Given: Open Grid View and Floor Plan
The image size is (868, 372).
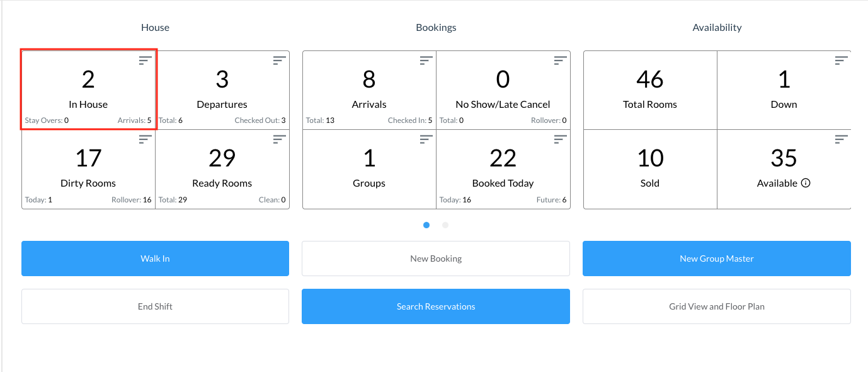Looking at the screenshot, I should (x=716, y=306).
